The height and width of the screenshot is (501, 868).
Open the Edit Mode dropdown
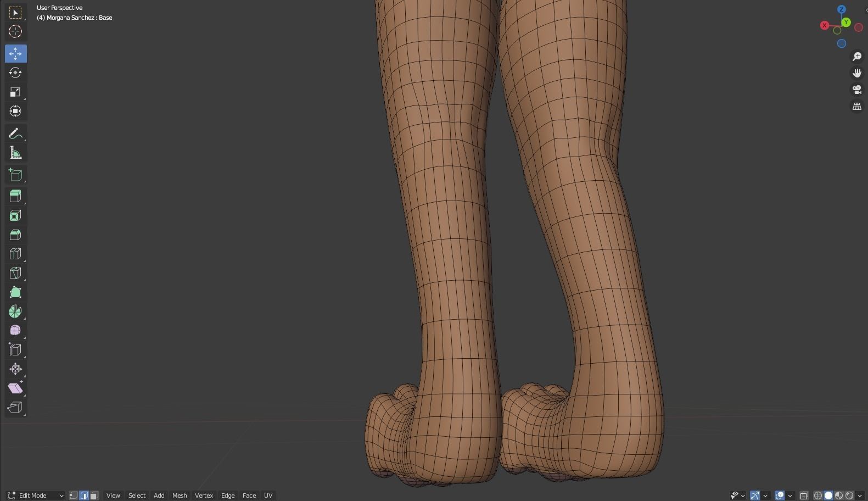coord(36,496)
